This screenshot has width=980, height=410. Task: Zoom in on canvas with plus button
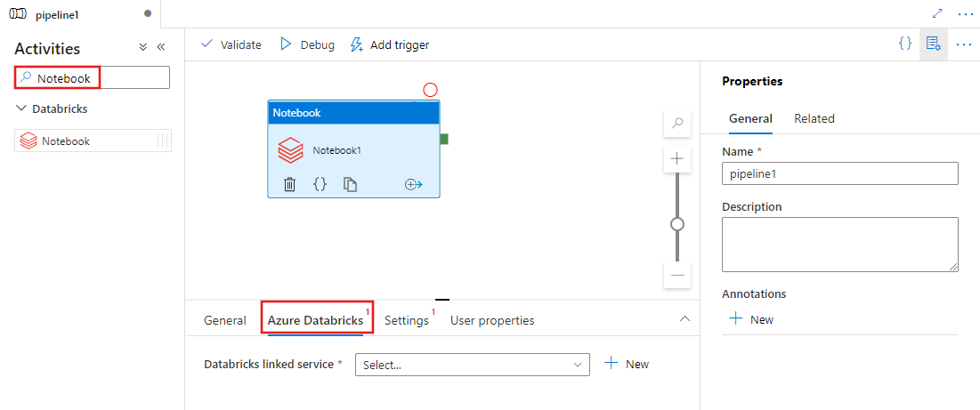click(x=677, y=158)
